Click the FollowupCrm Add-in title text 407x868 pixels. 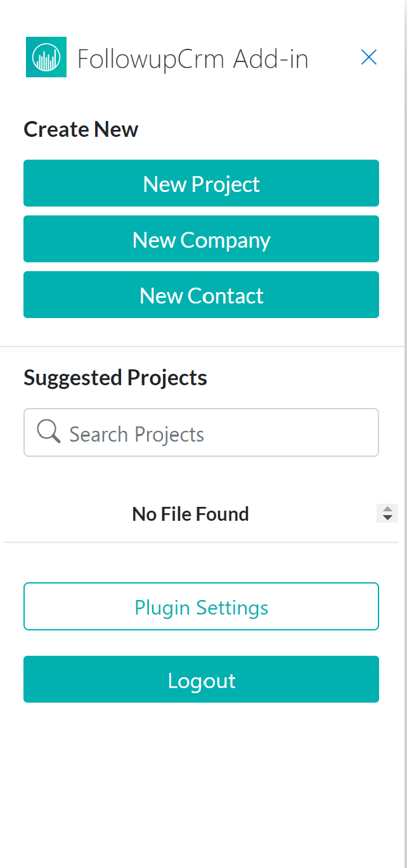193,58
